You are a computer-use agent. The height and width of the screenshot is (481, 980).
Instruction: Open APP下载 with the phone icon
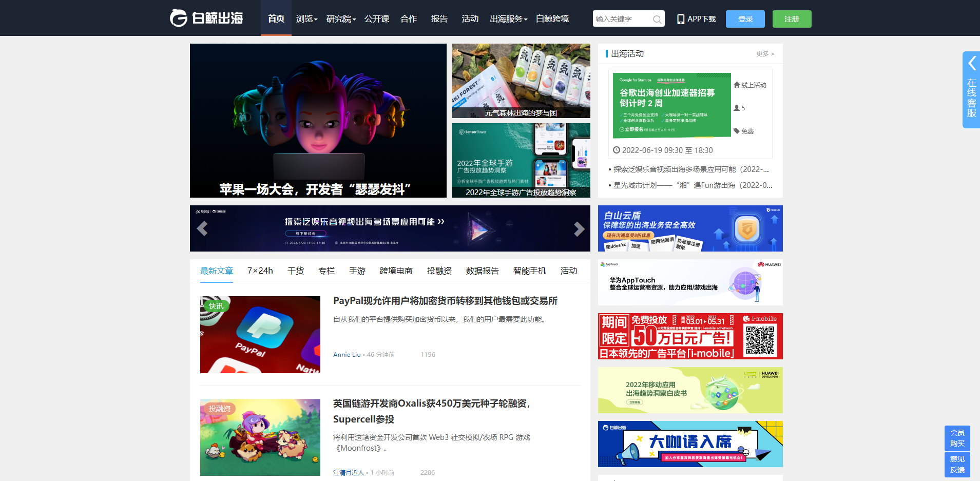(x=696, y=19)
